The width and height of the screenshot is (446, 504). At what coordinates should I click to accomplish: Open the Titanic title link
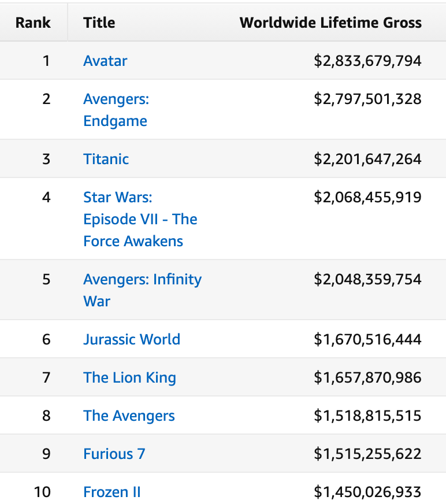pos(106,159)
